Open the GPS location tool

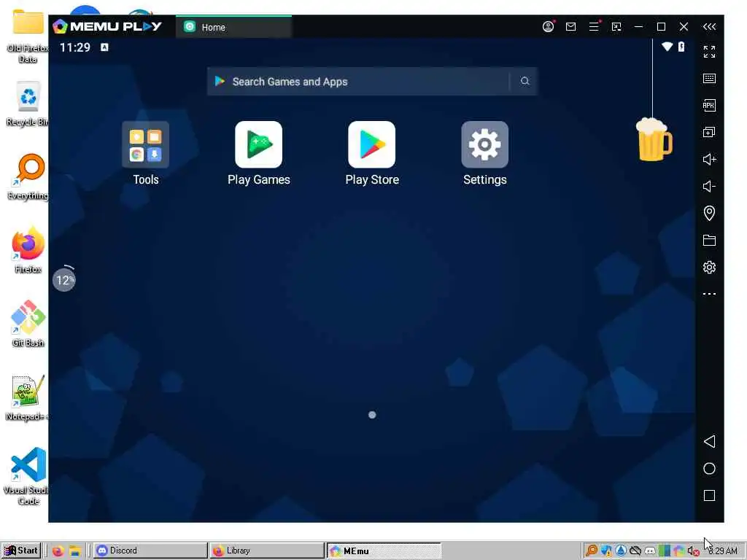709,213
